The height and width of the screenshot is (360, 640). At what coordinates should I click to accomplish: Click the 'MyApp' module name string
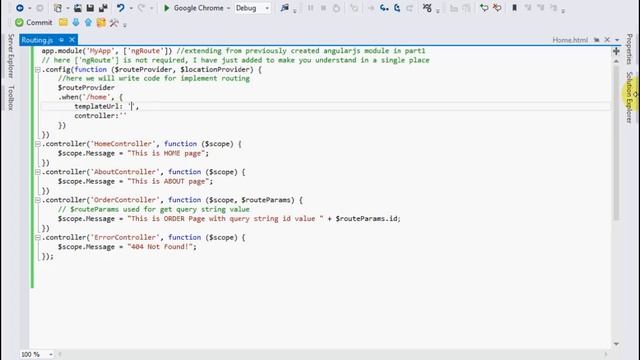point(100,51)
